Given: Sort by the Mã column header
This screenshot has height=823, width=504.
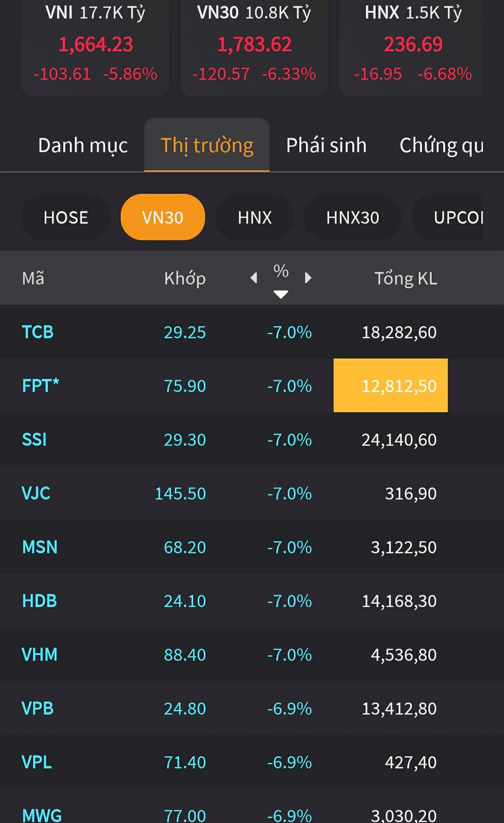Looking at the screenshot, I should click(33, 279).
